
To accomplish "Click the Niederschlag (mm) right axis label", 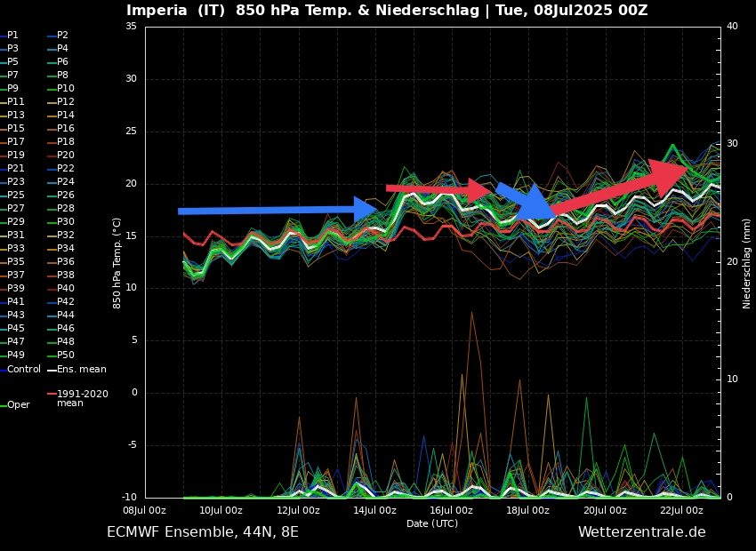I will pyautogui.click(x=747, y=263).
